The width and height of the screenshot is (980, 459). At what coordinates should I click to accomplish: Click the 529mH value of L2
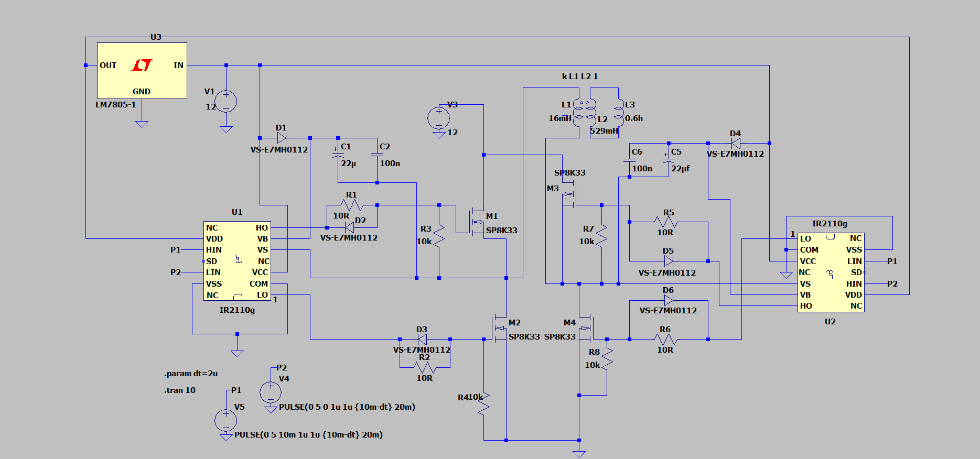point(604,131)
